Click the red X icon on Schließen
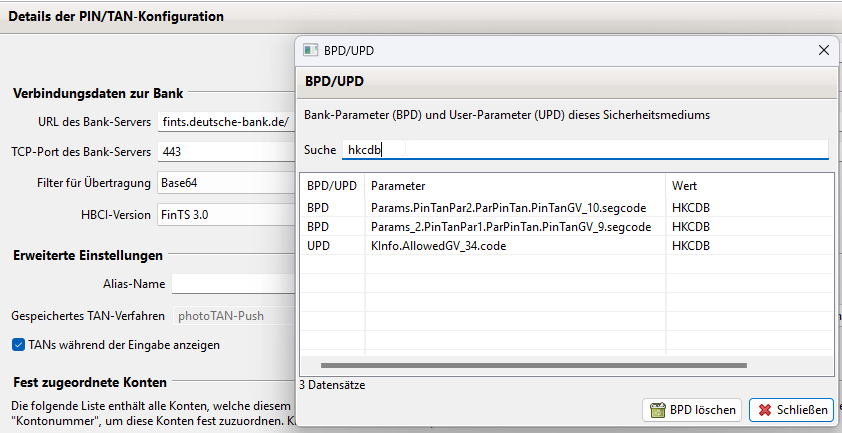Image resolution: width=842 pixels, height=433 pixels. click(x=765, y=410)
